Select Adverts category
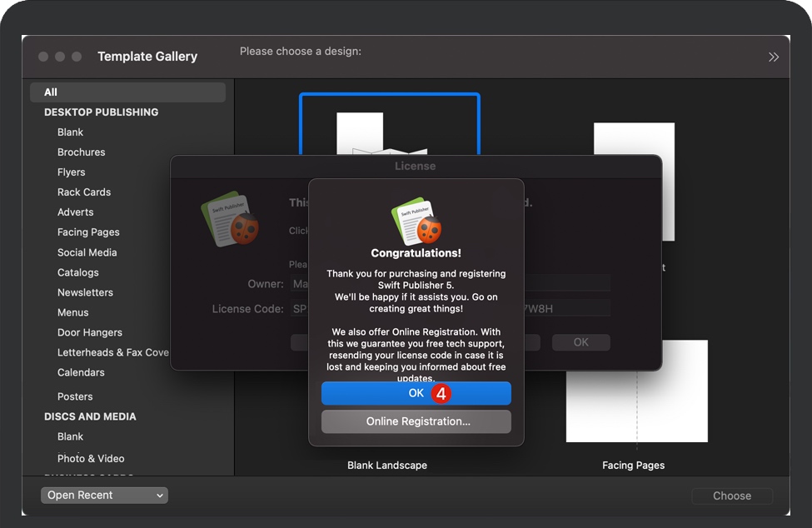Image resolution: width=812 pixels, height=528 pixels. coord(75,212)
